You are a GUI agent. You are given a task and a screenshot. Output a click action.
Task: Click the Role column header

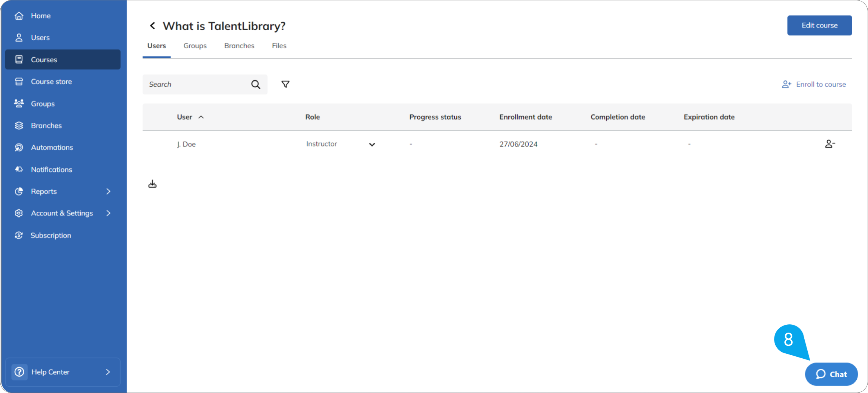313,117
